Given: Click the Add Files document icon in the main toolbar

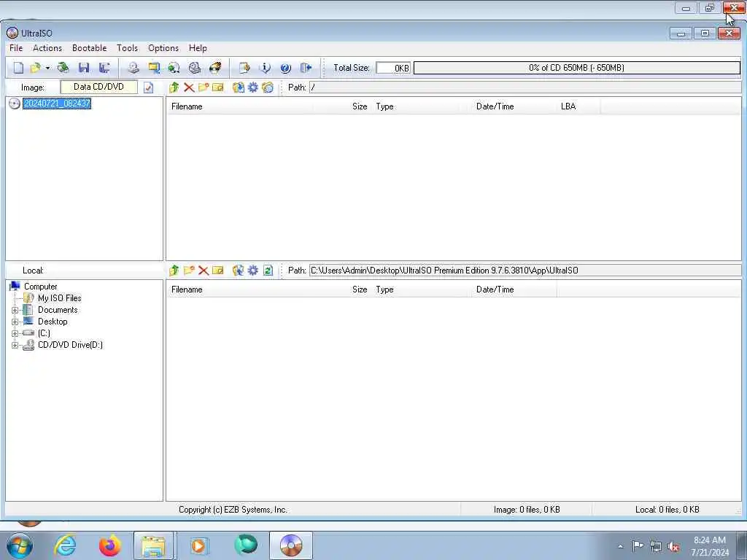Looking at the screenshot, I should click(x=244, y=68).
